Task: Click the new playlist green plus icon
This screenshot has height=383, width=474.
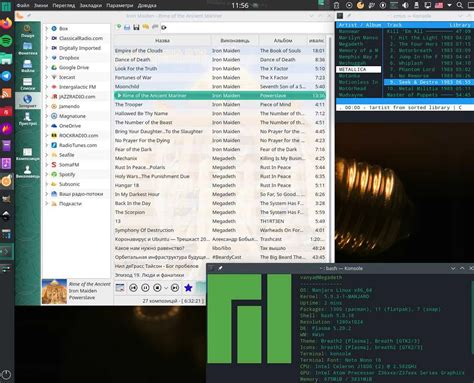Action: [118, 27]
